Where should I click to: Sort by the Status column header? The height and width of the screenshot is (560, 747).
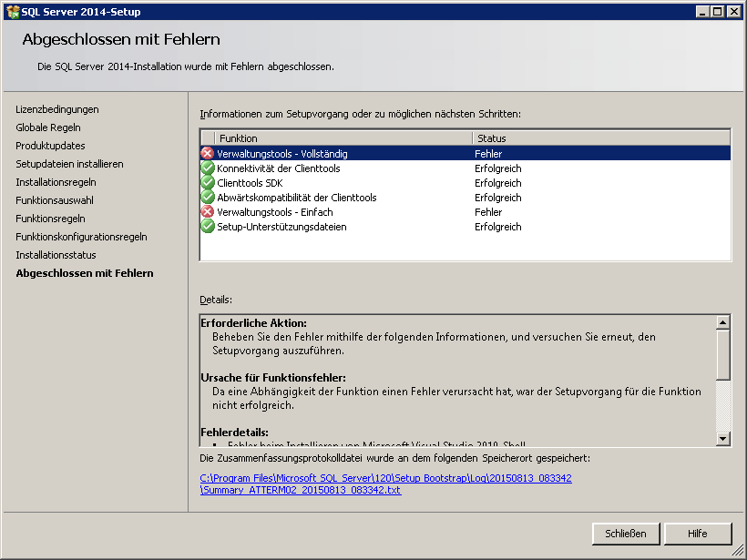tap(601, 138)
